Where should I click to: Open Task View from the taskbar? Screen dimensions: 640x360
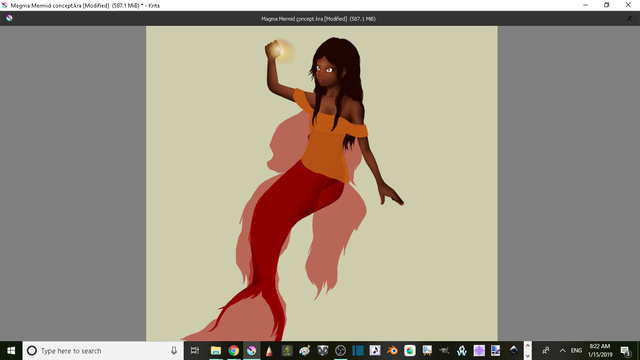195,351
